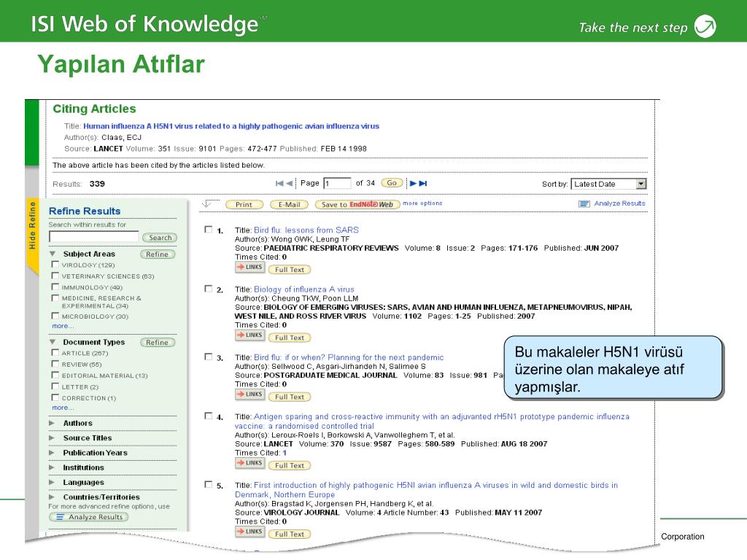Show more Subject Areas options
This screenshot has width=747, height=560.
point(63,326)
